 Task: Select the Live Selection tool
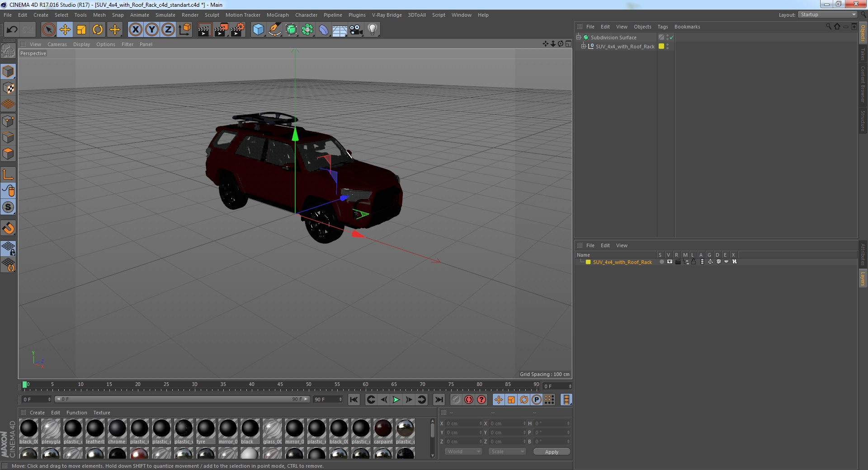(x=48, y=30)
